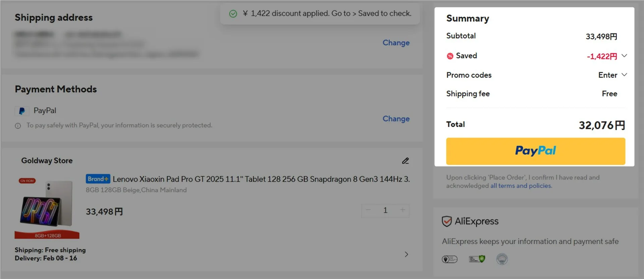Increase tablet quantity with plus button

(x=402, y=210)
